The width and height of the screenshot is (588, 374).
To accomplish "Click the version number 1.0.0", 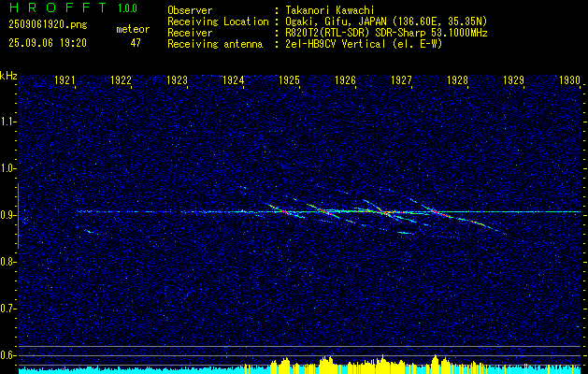I will (127, 8).
